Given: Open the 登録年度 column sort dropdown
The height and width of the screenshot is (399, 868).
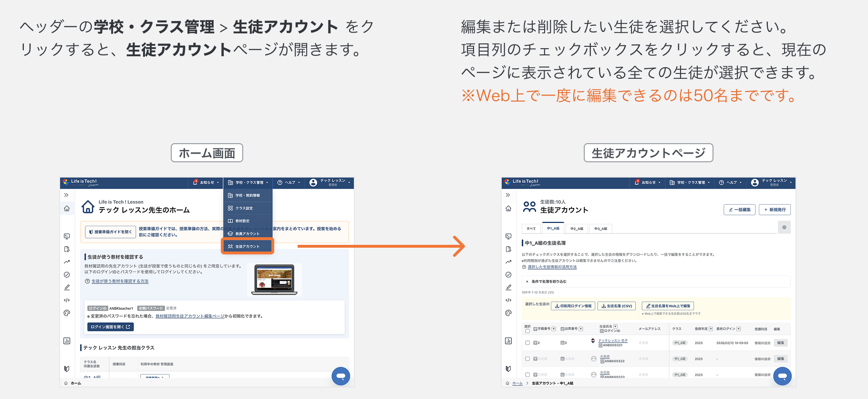Looking at the screenshot, I should [711, 329].
